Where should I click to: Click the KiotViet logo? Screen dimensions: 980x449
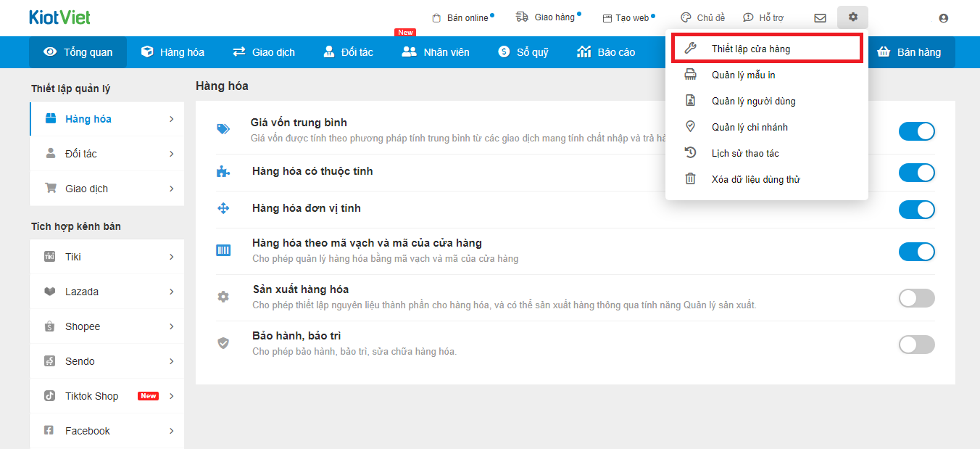(x=60, y=17)
